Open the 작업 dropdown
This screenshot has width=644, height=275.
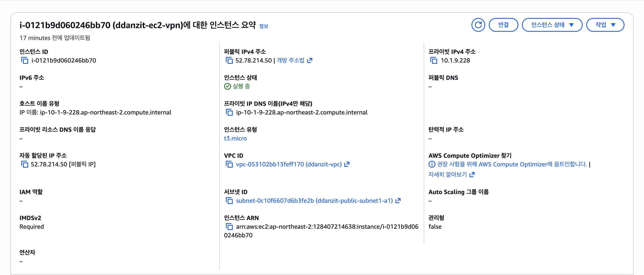point(605,25)
